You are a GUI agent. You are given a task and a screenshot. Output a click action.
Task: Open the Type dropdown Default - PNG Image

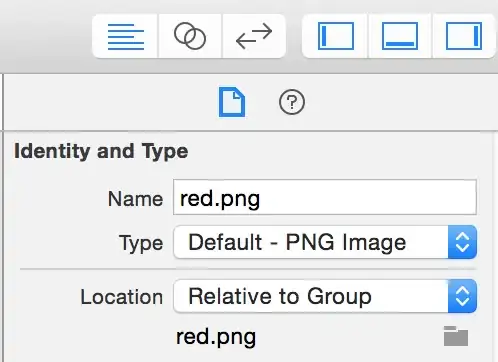(x=325, y=242)
